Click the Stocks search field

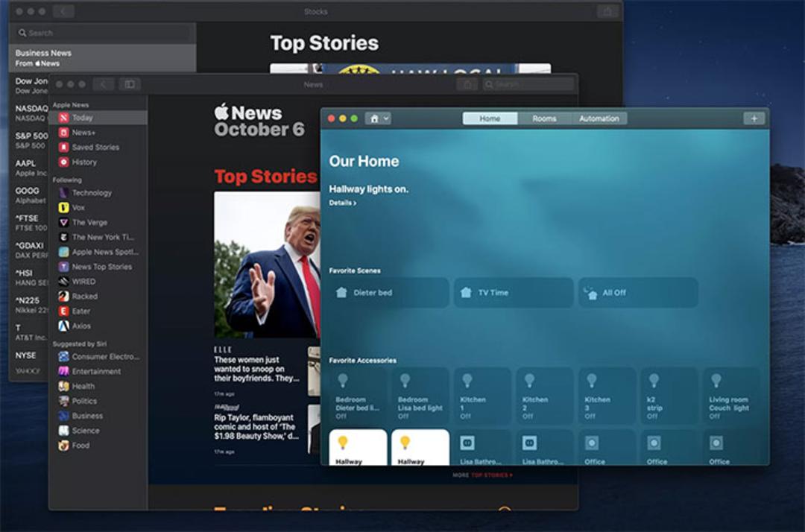[x=103, y=33]
